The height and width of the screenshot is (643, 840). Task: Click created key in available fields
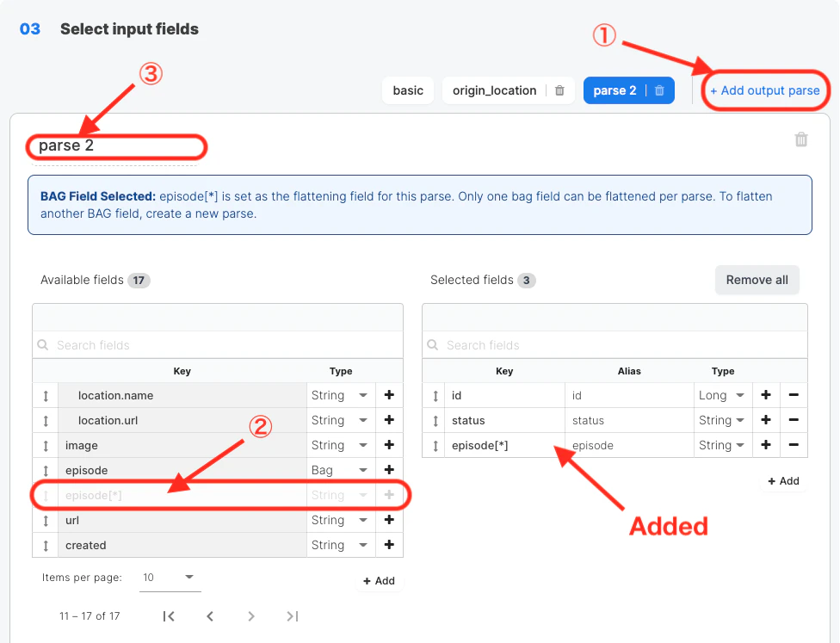pos(86,545)
